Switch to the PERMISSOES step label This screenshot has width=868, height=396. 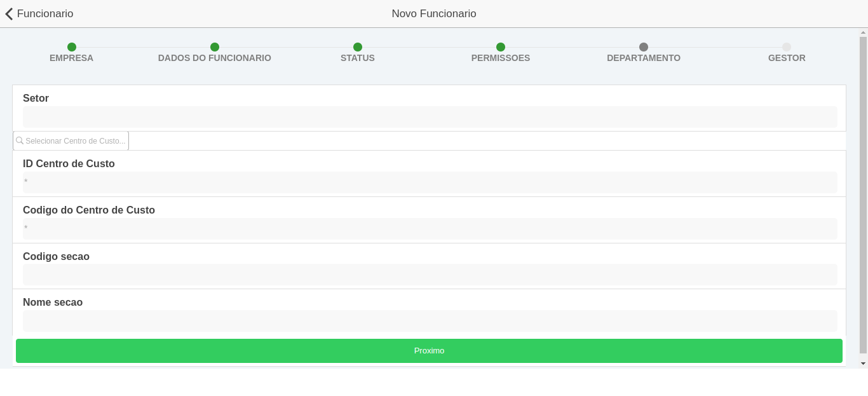pos(501,58)
